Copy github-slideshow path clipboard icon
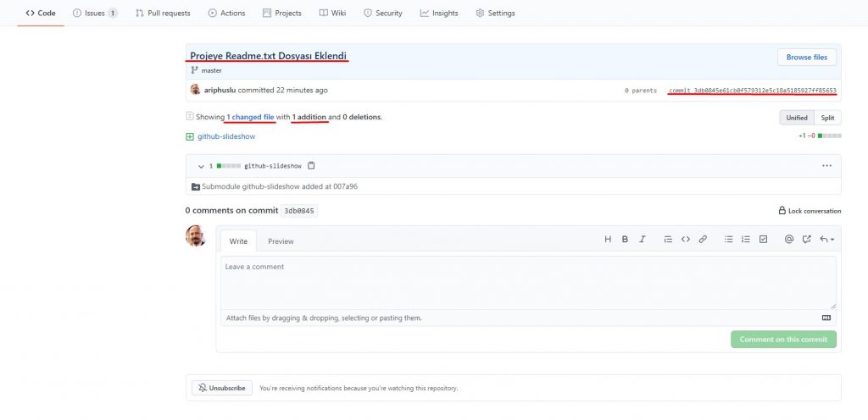Screen dimensions: 868x420 coord(311,165)
